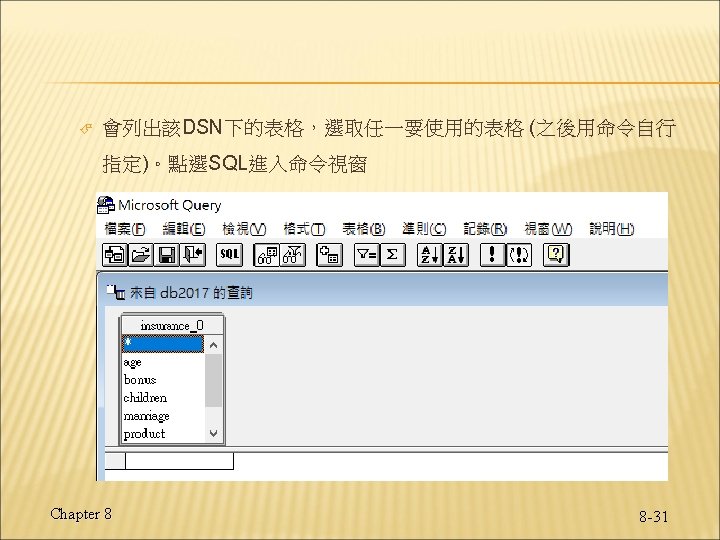This screenshot has height=540, width=720.
Task: Open the 表格(B) menu
Action: click(x=364, y=229)
